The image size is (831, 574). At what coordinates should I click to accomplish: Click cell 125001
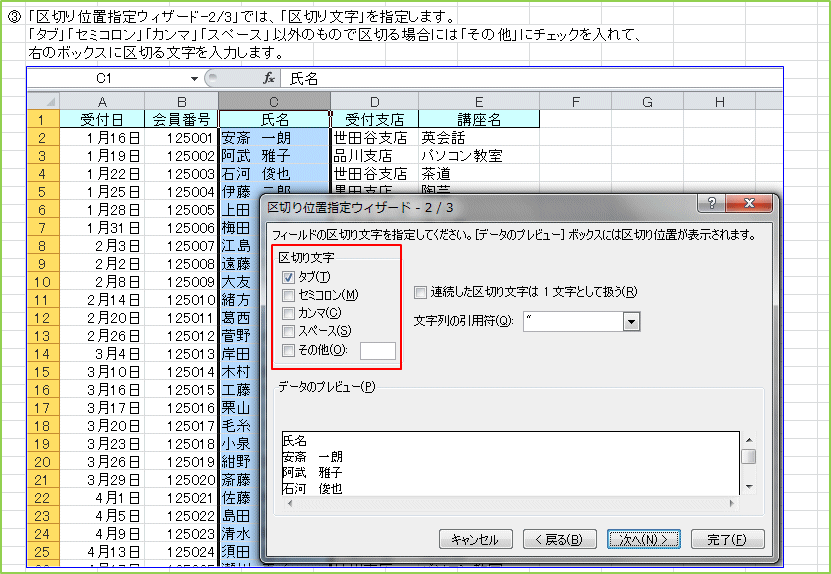pos(181,138)
